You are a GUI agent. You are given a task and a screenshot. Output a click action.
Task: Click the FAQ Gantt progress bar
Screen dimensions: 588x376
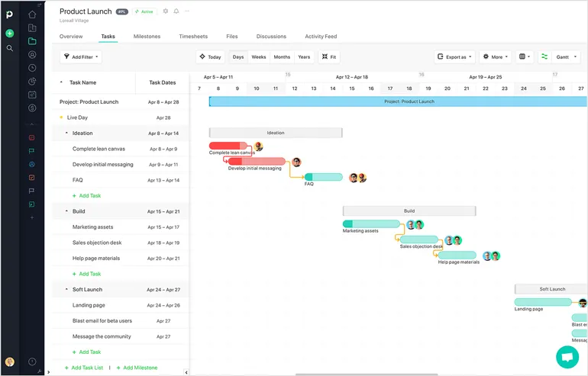click(324, 177)
